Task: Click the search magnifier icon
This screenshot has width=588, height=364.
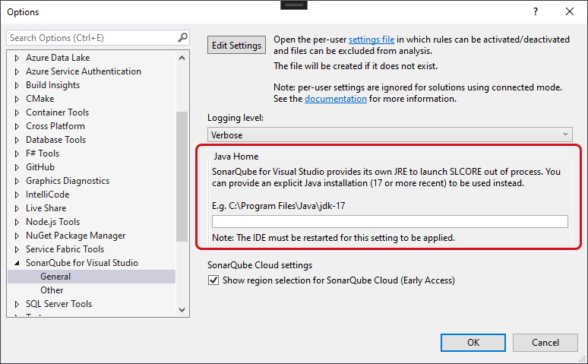Action: (x=182, y=37)
